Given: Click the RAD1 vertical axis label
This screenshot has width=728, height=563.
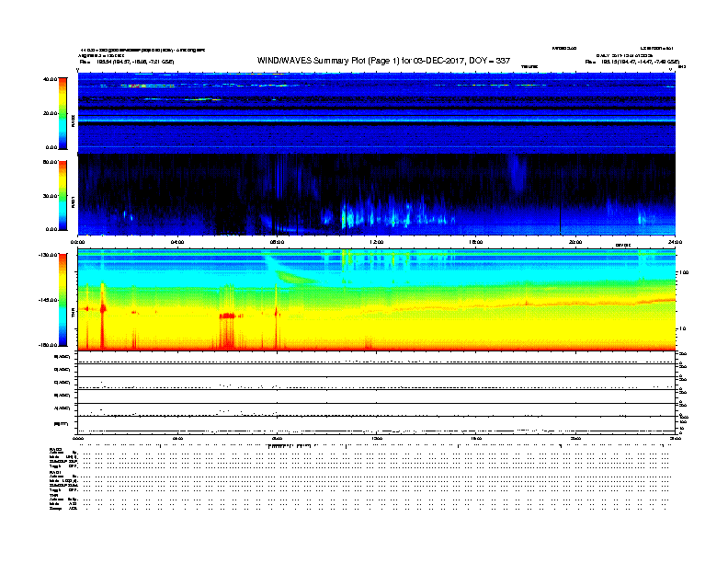Looking at the screenshot, I should point(73,201).
